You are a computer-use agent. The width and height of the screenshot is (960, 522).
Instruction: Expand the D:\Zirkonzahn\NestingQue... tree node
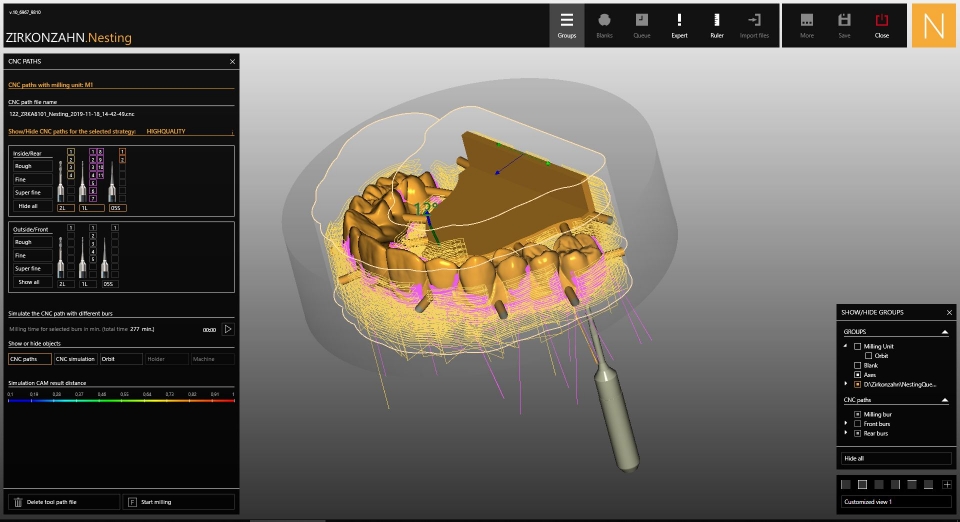(x=846, y=384)
